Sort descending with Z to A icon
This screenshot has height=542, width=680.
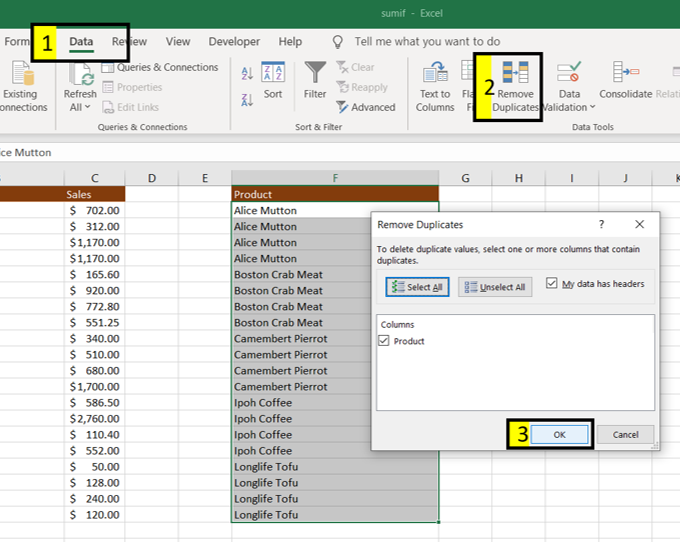[x=247, y=98]
